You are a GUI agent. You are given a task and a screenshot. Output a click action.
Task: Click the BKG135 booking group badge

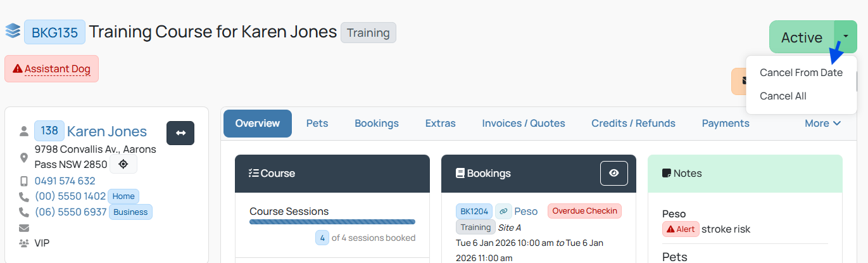tap(54, 32)
